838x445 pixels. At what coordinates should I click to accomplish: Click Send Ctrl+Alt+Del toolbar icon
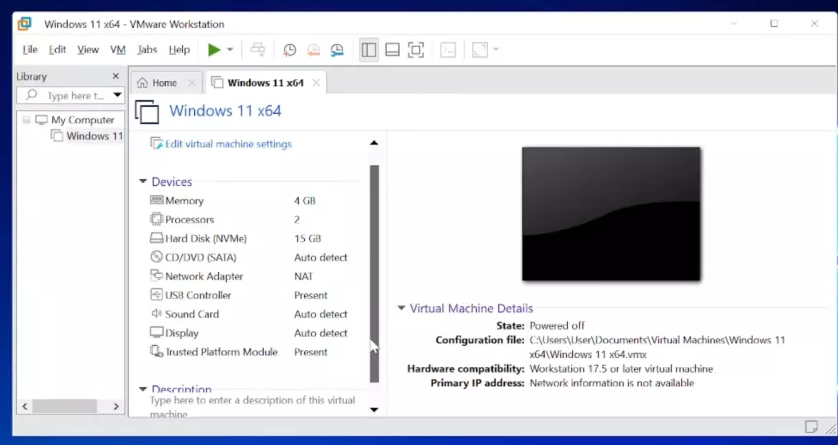(258, 50)
